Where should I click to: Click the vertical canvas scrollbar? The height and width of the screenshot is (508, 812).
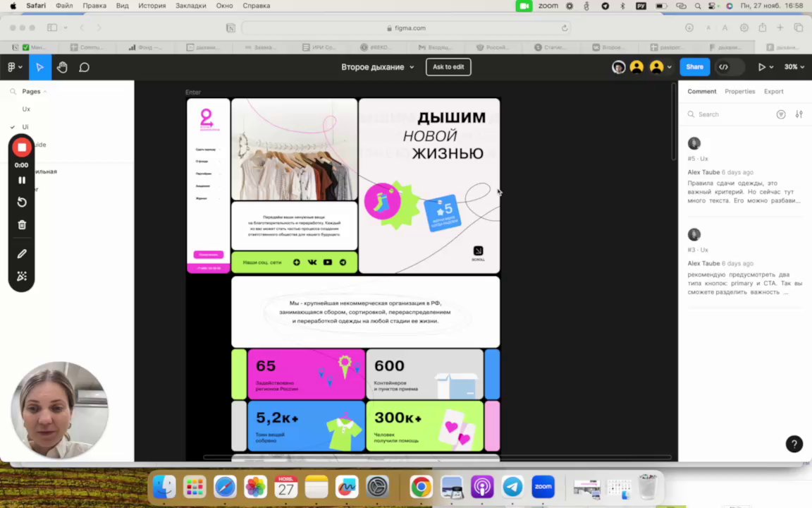click(674, 122)
